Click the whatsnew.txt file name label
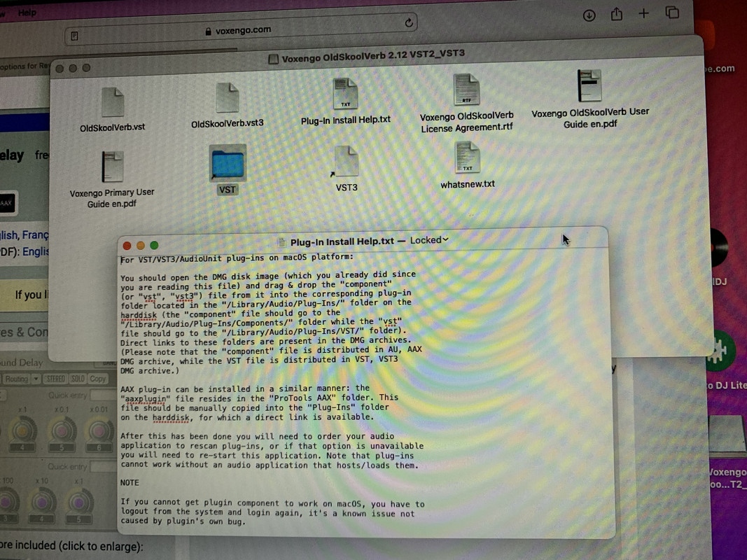This screenshot has width=747, height=560. coord(468,184)
